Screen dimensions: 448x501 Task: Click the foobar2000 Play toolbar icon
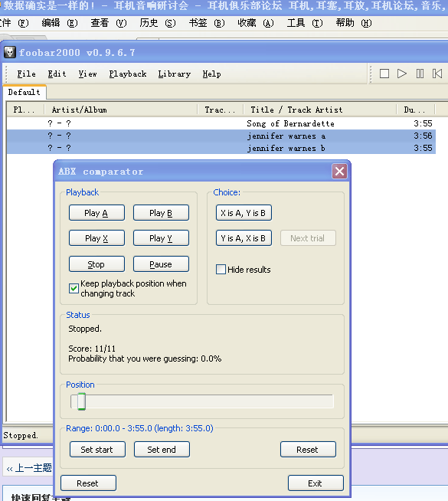pyautogui.click(x=402, y=74)
